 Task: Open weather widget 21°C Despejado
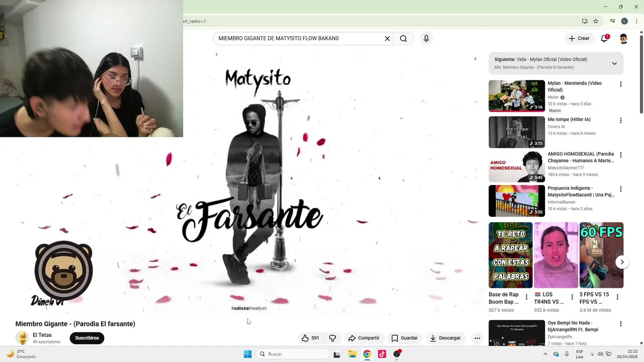click(x=21, y=354)
